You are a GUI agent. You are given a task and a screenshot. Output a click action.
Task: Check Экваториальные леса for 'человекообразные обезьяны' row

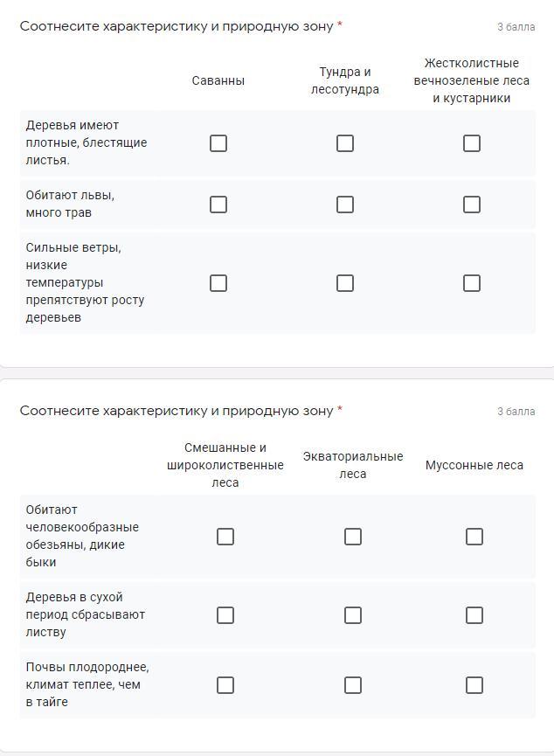pyautogui.click(x=353, y=536)
